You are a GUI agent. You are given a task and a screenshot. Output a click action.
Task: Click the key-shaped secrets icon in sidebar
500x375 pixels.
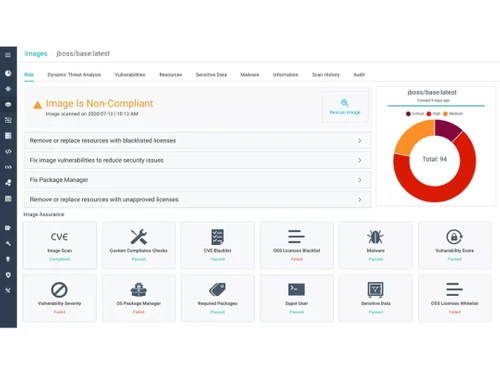coord(8,244)
